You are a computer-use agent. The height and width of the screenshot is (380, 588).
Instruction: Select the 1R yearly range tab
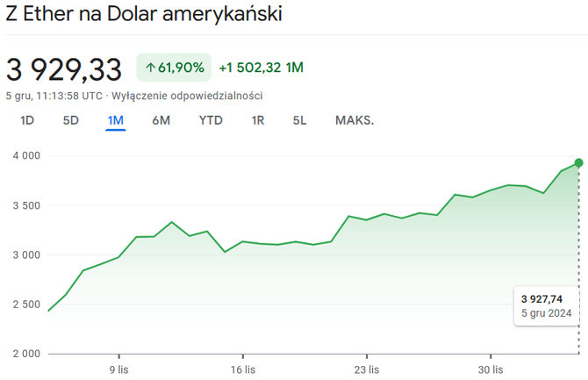click(x=258, y=120)
